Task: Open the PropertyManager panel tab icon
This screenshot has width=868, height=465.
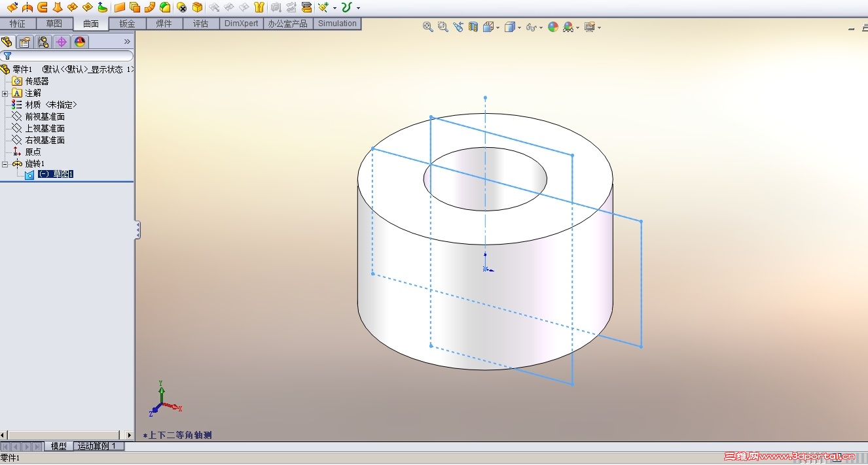Action: 25,42
